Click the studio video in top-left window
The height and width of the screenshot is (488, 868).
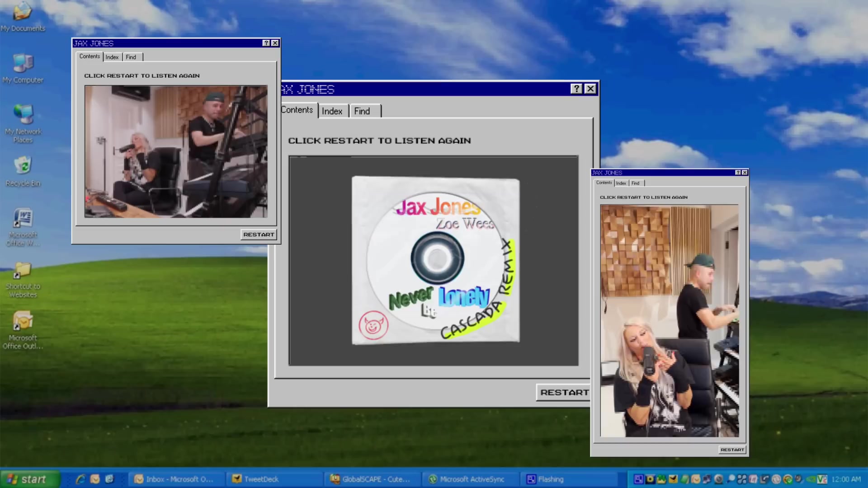pos(176,151)
